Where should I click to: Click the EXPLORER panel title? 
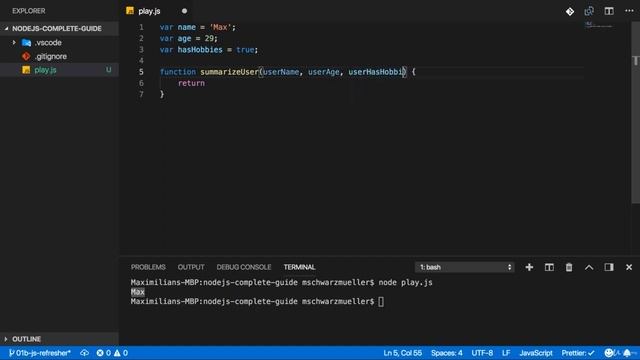pos(29,11)
